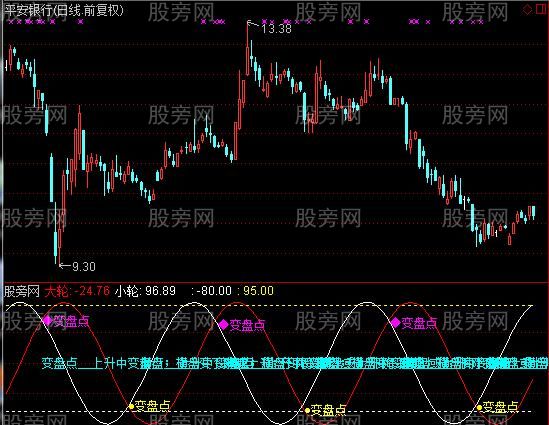This screenshot has width=549, height=425.
Task: Select the second magenta 变盘点 diamond marker
Action: (x=223, y=325)
